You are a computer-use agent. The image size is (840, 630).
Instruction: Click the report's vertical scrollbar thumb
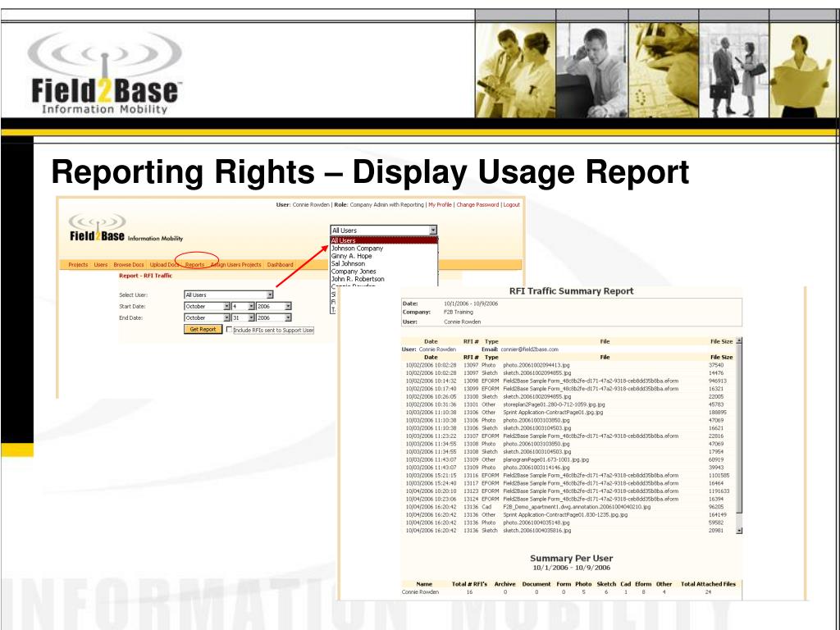point(739,428)
